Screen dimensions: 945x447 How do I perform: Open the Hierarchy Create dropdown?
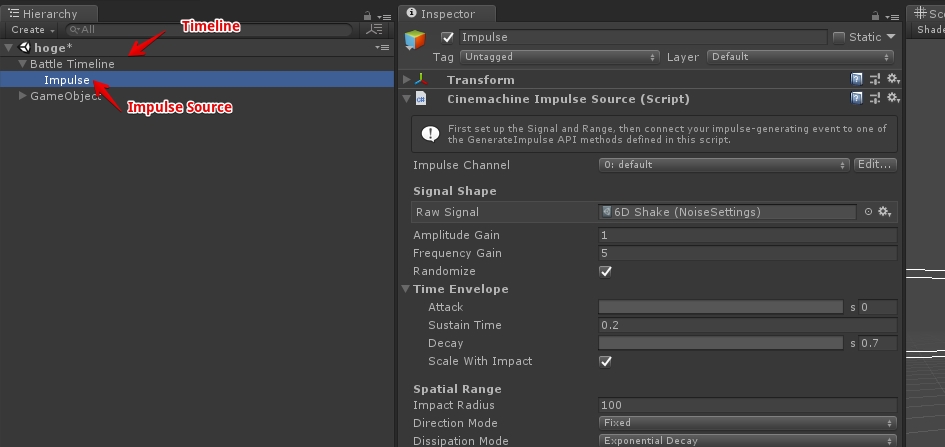(33, 30)
